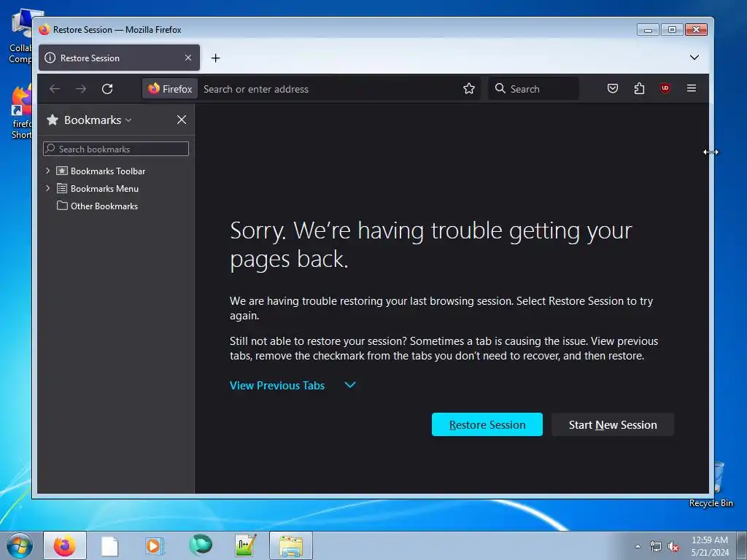This screenshot has height=560, width=747.
Task: Click magnifier icon in toolbar search box
Action: click(x=500, y=88)
